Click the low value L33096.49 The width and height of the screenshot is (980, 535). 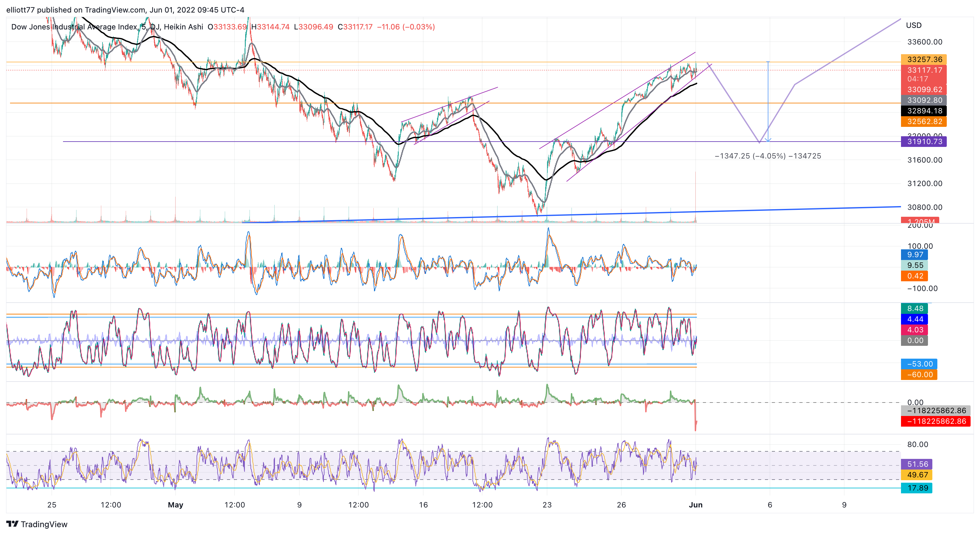(313, 27)
